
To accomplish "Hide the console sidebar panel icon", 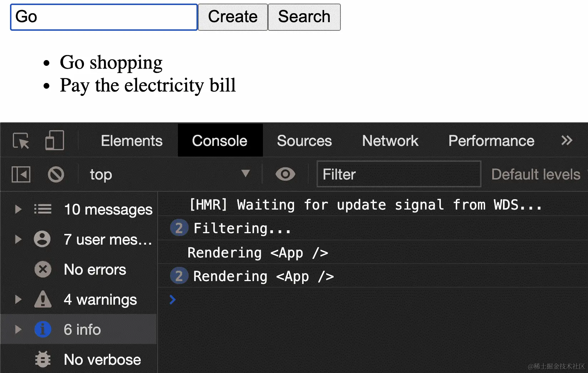I will click(x=21, y=175).
